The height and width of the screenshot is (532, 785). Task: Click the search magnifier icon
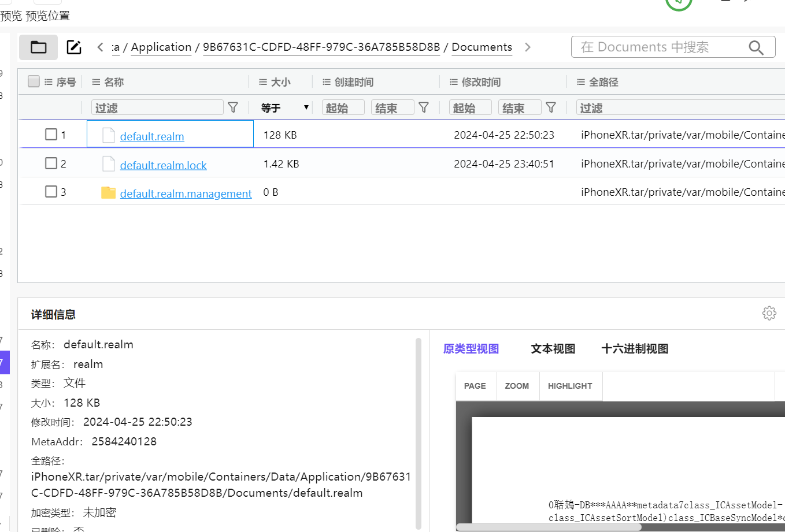coord(756,47)
